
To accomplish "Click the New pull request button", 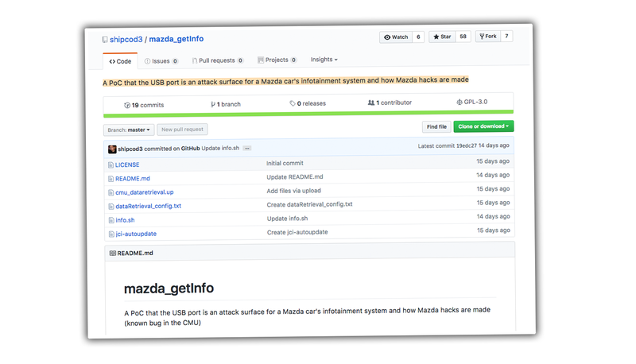I will click(182, 130).
